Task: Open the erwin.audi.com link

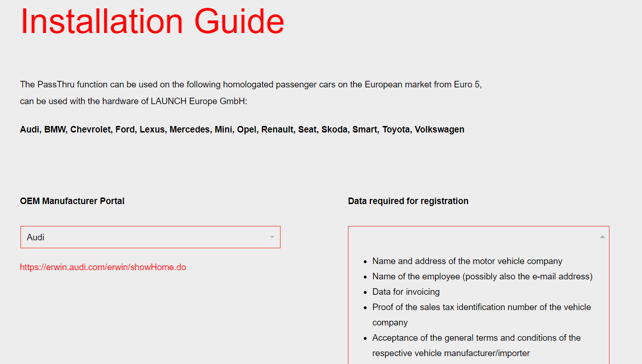Action: [102, 267]
